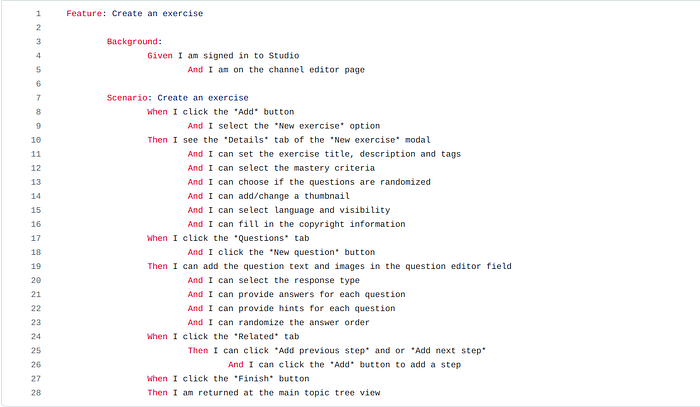Click the 'Given' keyword on line 4
The width and height of the screenshot is (700, 407).
tap(160, 55)
